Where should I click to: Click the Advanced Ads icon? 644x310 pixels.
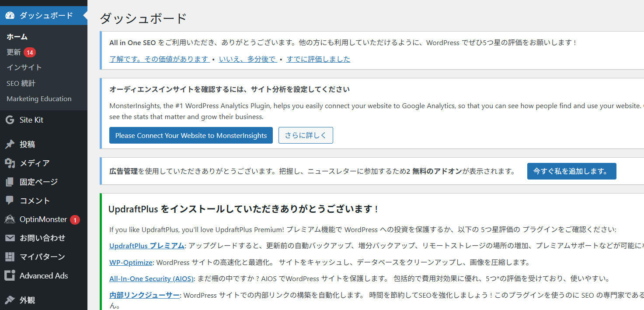(x=10, y=276)
